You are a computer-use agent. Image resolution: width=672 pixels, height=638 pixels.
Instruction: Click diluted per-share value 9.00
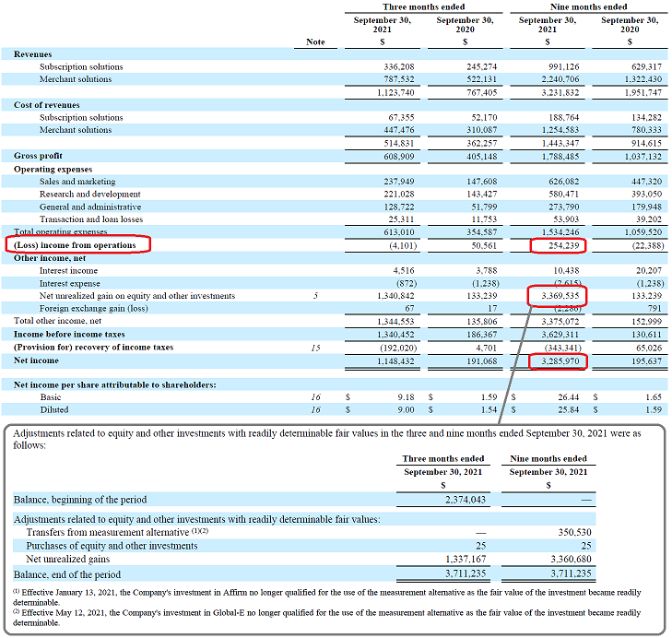click(x=406, y=410)
